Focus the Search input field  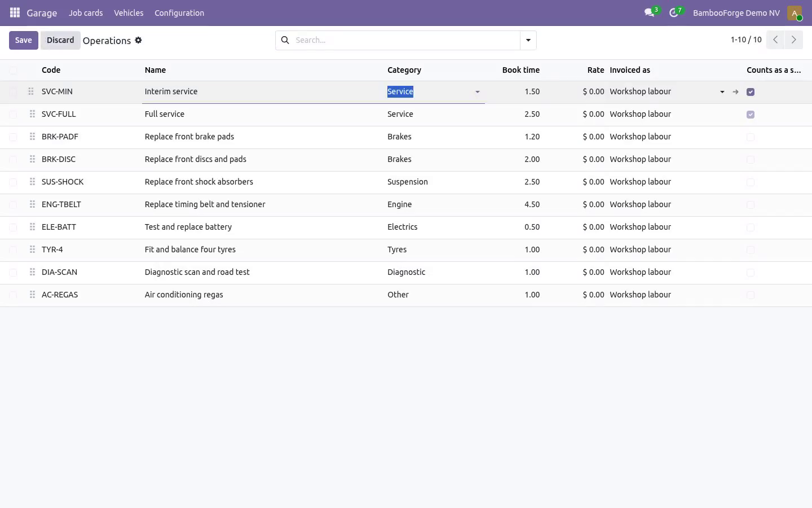405,40
